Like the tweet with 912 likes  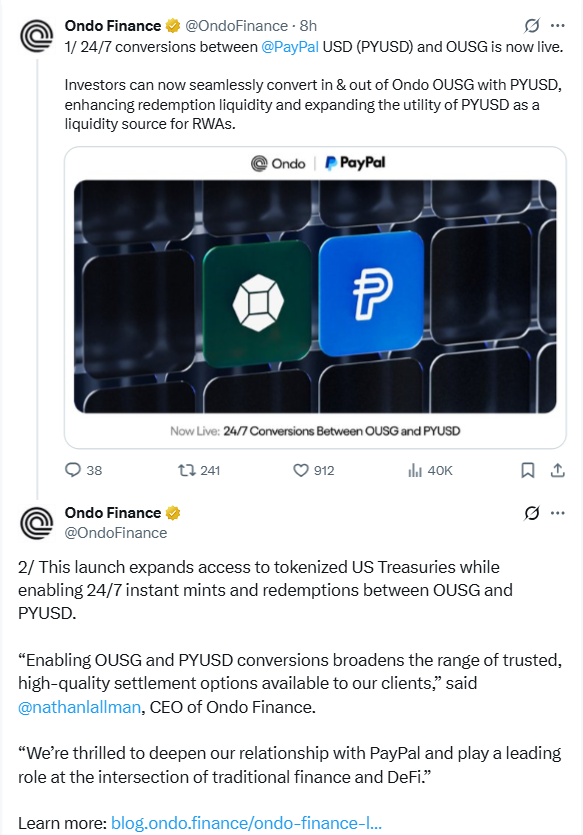(x=314, y=470)
